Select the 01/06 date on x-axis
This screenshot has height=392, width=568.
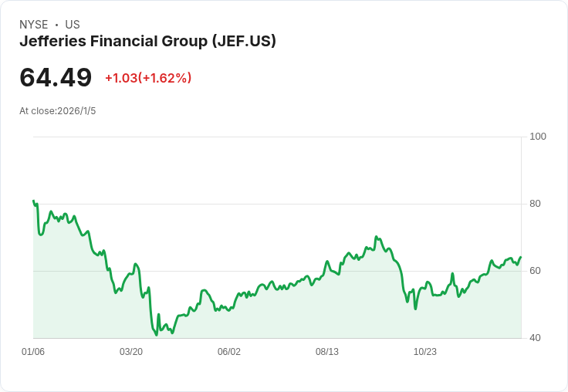pyautogui.click(x=33, y=352)
